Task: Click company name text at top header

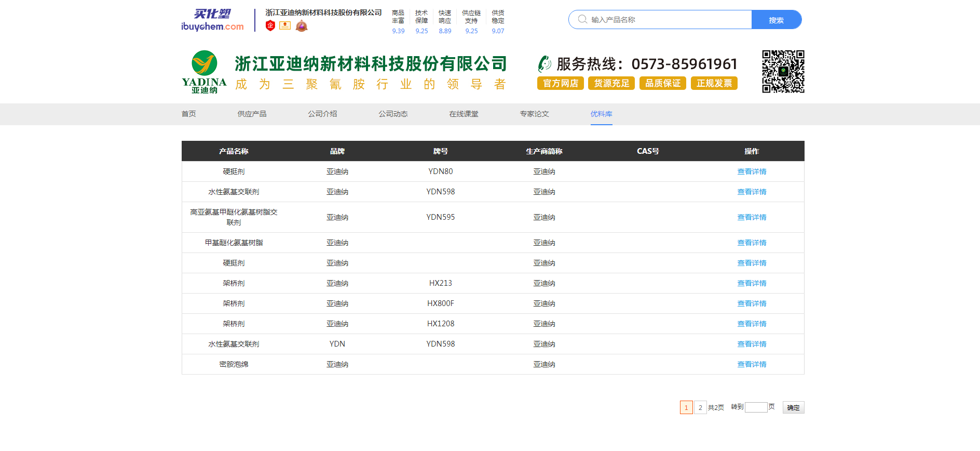Action: point(323,12)
